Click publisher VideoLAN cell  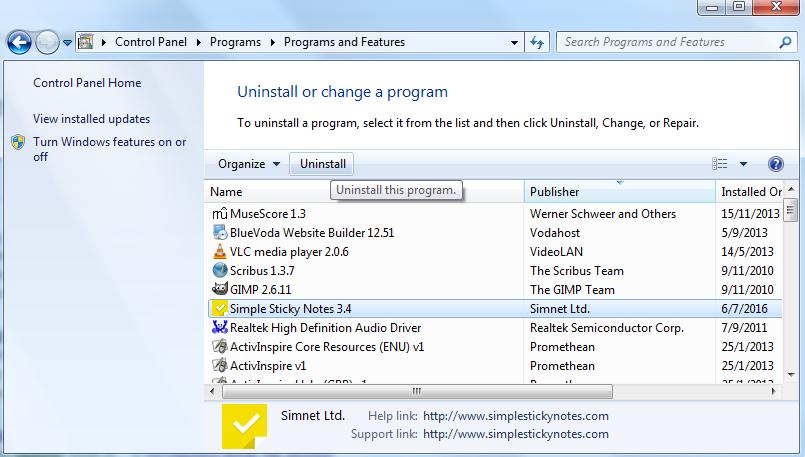tap(557, 252)
